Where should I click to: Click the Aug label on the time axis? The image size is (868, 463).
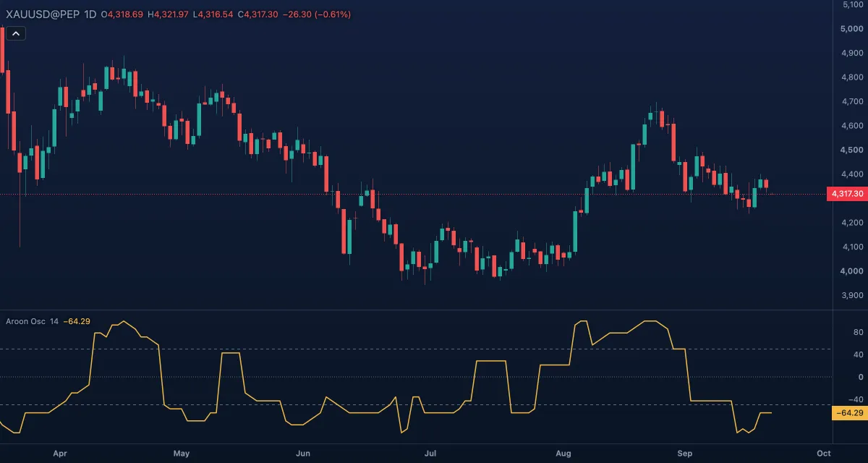(x=563, y=454)
